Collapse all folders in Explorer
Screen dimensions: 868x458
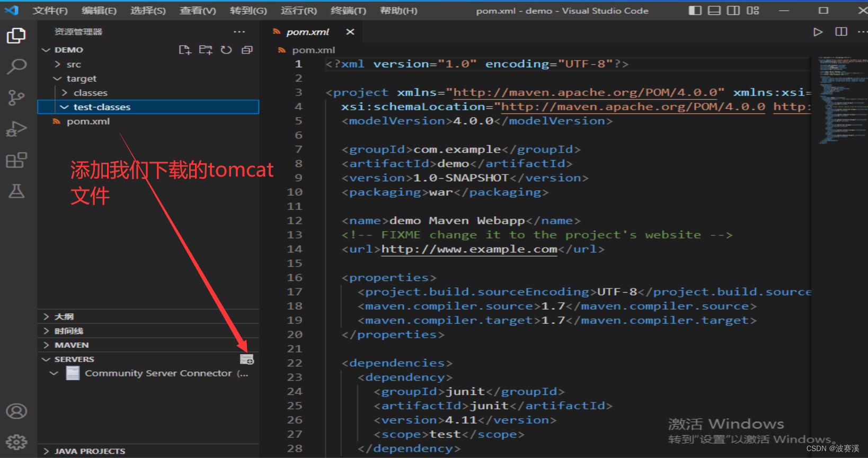(247, 50)
